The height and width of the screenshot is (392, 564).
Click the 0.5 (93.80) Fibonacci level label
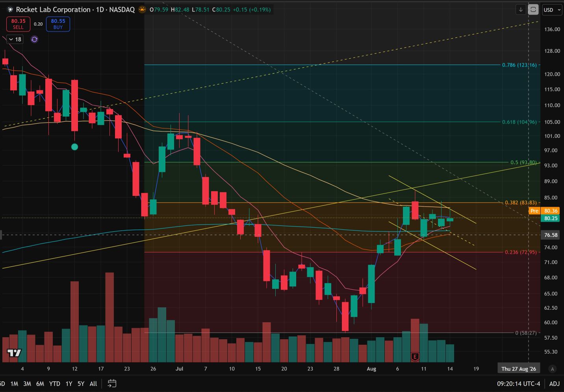pyautogui.click(x=523, y=162)
